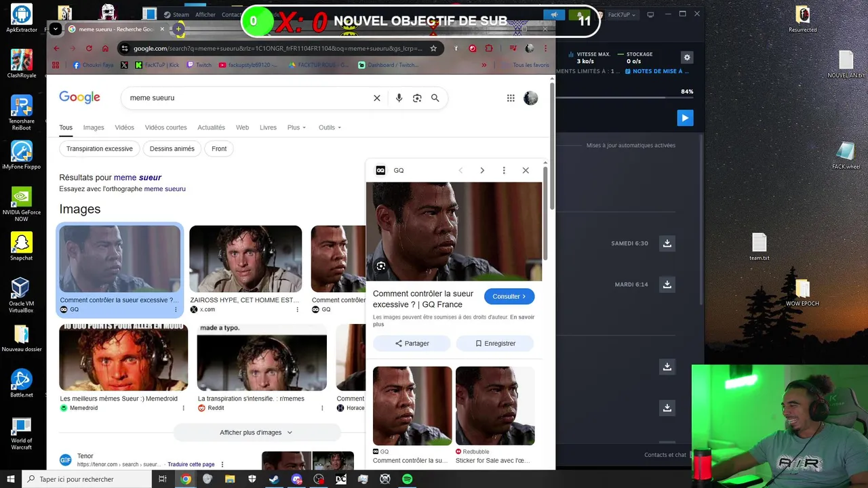This screenshot has width=868, height=488.
Task: Open Tenor result options menu
Action: [222, 465]
